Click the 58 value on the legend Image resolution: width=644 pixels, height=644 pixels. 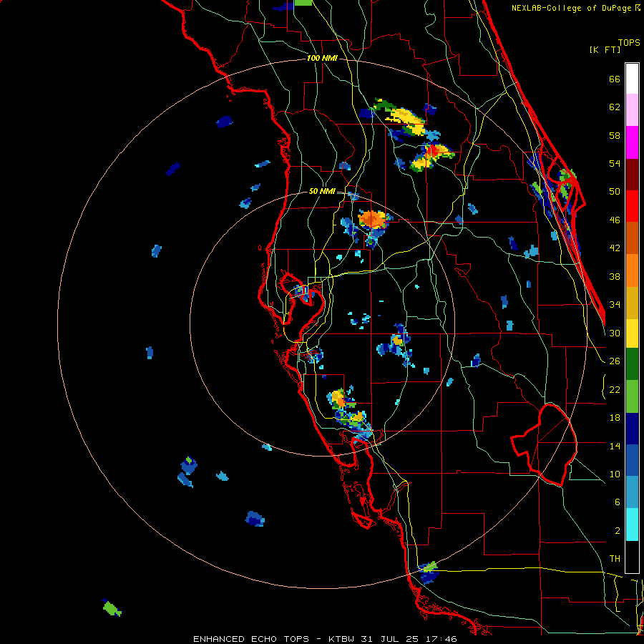pyautogui.click(x=615, y=135)
